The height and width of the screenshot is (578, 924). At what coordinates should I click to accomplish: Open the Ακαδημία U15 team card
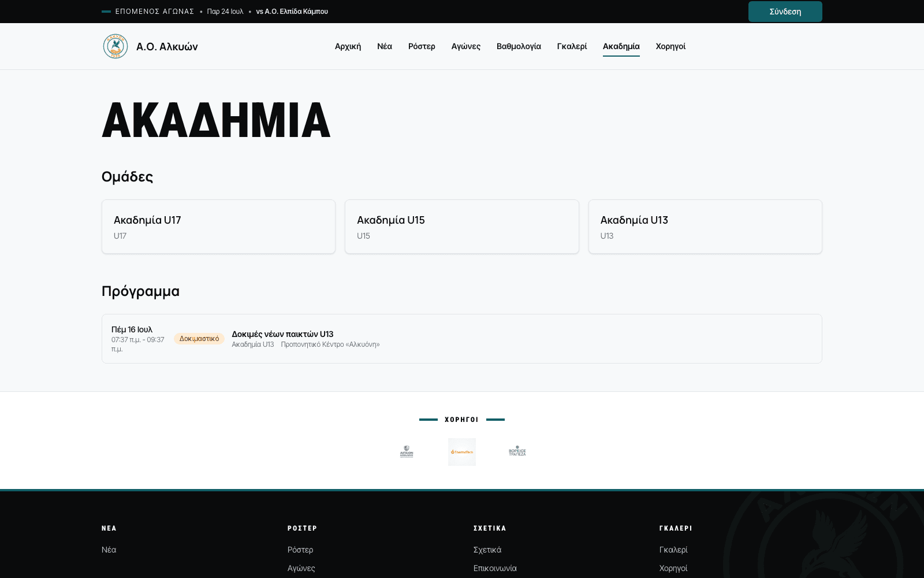click(462, 227)
